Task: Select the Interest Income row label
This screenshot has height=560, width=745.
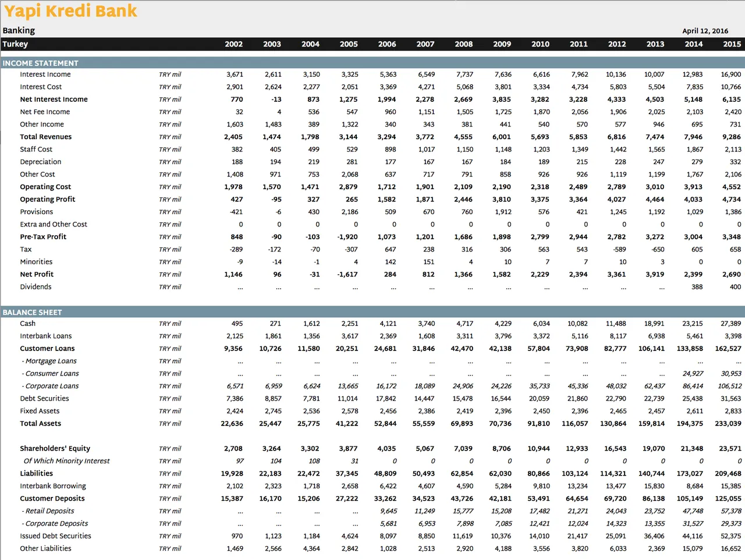Action: pyautogui.click(x=45, y=75)
